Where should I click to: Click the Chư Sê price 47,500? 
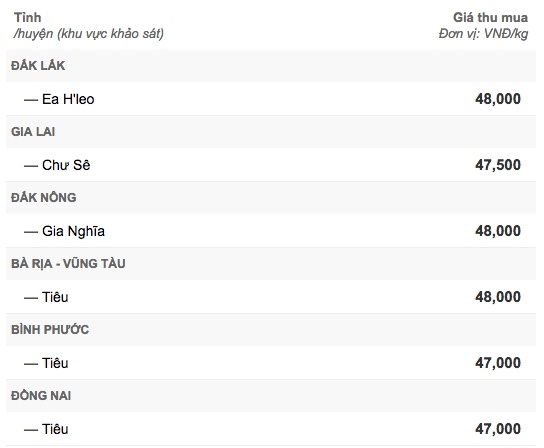(x=498, y=165)
